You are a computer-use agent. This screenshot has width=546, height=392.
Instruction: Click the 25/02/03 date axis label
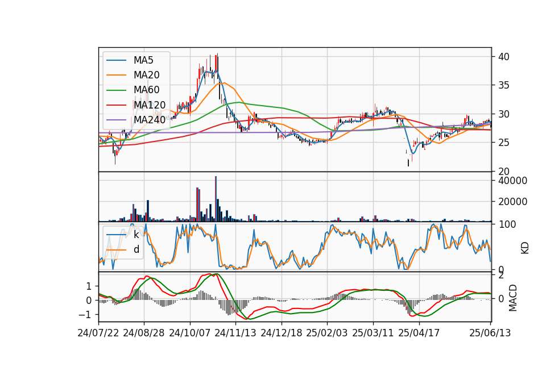(327, 333)
